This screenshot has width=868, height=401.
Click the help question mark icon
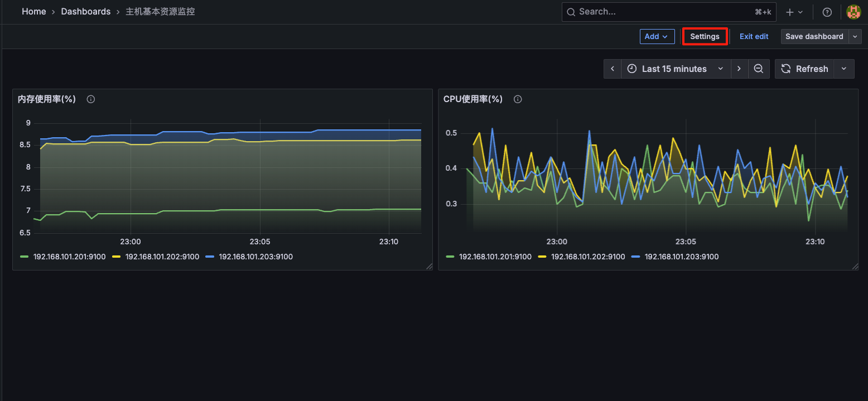point(827,12)
